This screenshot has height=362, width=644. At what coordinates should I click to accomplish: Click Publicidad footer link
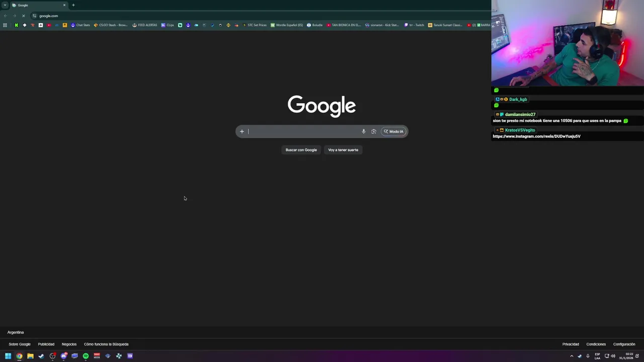46,344
